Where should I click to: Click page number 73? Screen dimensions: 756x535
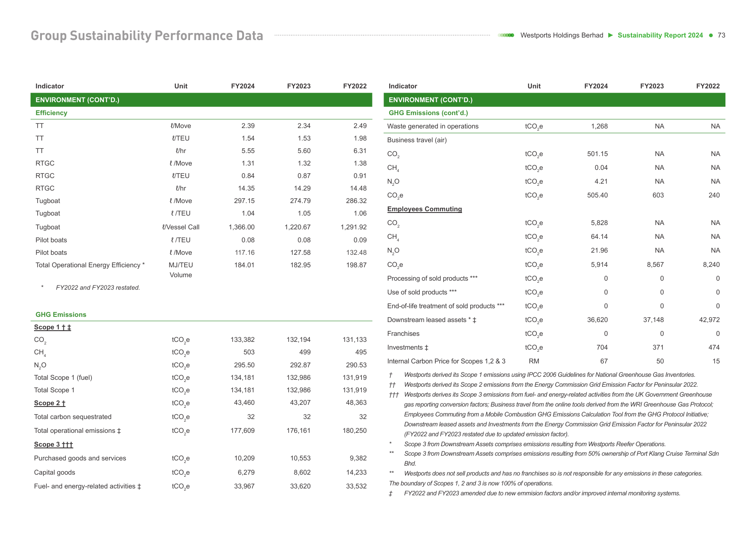722,35
